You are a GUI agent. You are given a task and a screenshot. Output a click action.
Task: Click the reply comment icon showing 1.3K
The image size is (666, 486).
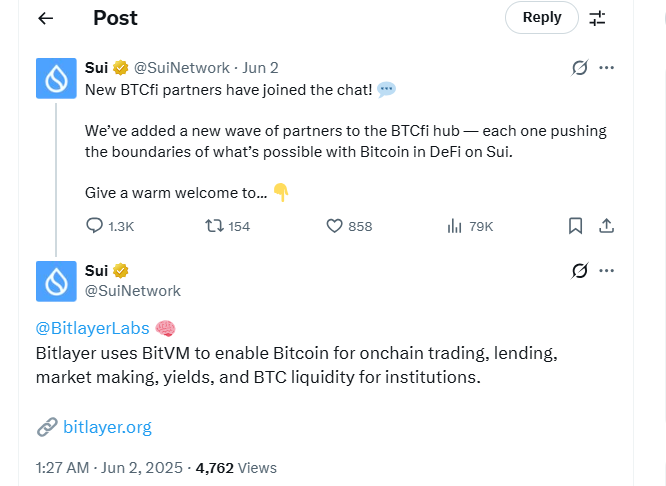95,226
